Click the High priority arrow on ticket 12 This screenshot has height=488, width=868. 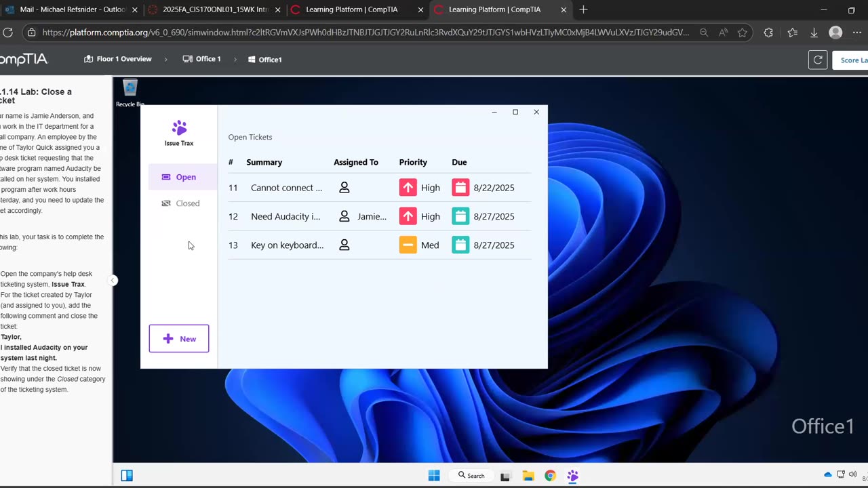click(408, 216)
